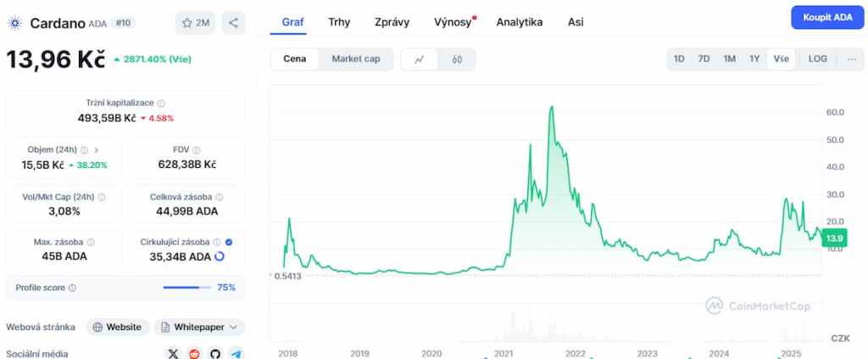Toggle chart to Market cap view
Screen dimensions: 868x359
click(355, 59)
